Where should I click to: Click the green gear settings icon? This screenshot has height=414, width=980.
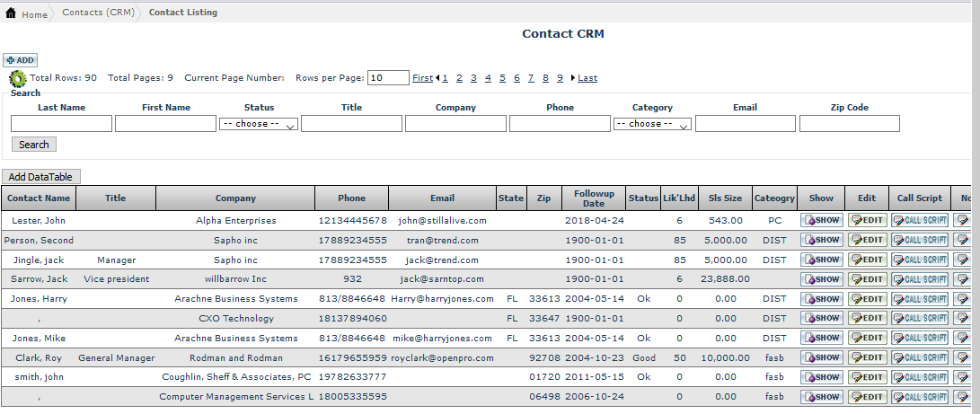click(x=18, y=79)
